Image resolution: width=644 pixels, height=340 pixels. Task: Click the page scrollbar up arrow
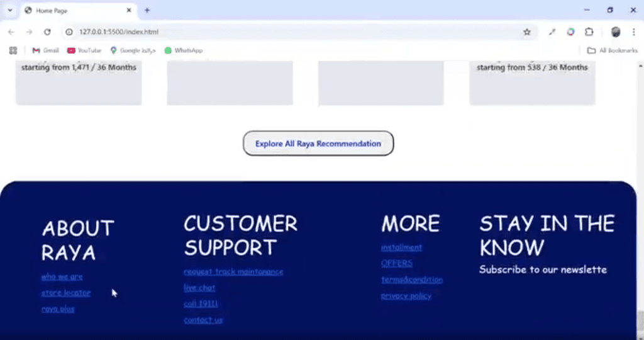[640, 65]
